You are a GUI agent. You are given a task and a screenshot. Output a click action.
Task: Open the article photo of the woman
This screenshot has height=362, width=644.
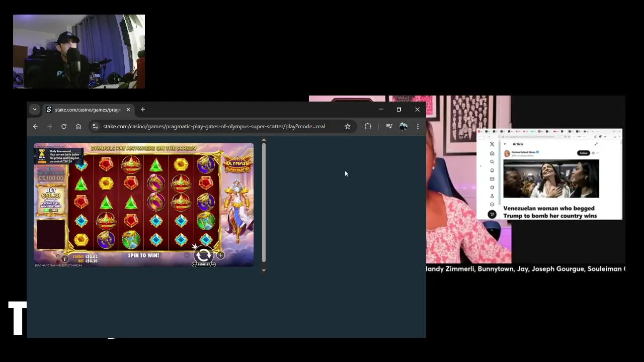[x=551, y=178]
